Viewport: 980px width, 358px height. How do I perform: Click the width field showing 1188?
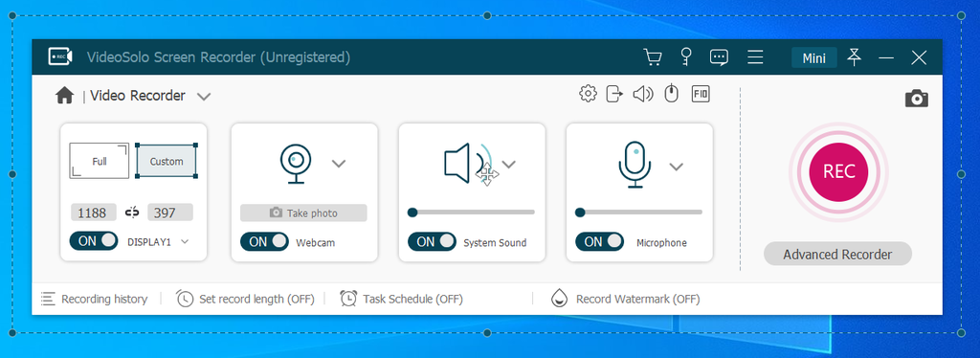(93, 213)
